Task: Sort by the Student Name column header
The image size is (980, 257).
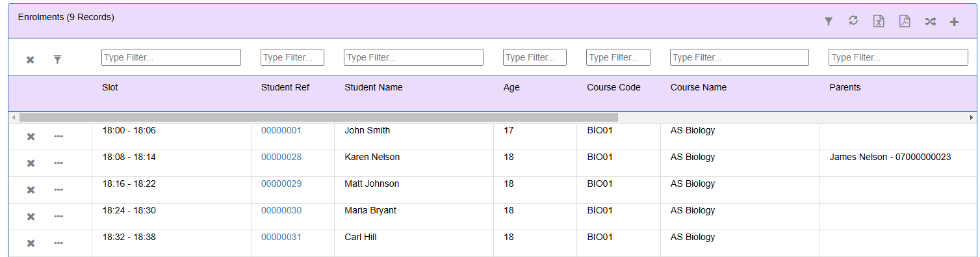Action: pos(374,87)
